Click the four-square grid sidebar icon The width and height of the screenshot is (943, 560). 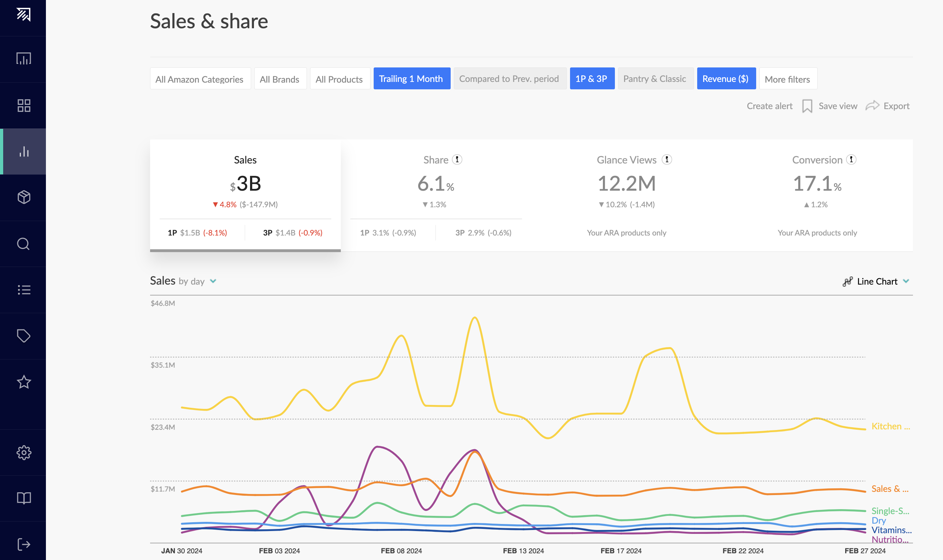23,105
